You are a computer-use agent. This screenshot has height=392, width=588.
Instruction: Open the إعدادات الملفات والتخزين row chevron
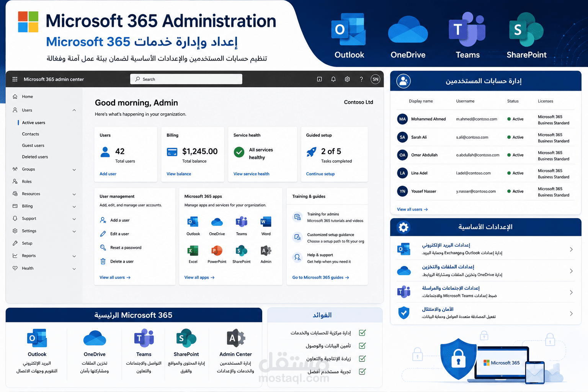tap(571, 271)
